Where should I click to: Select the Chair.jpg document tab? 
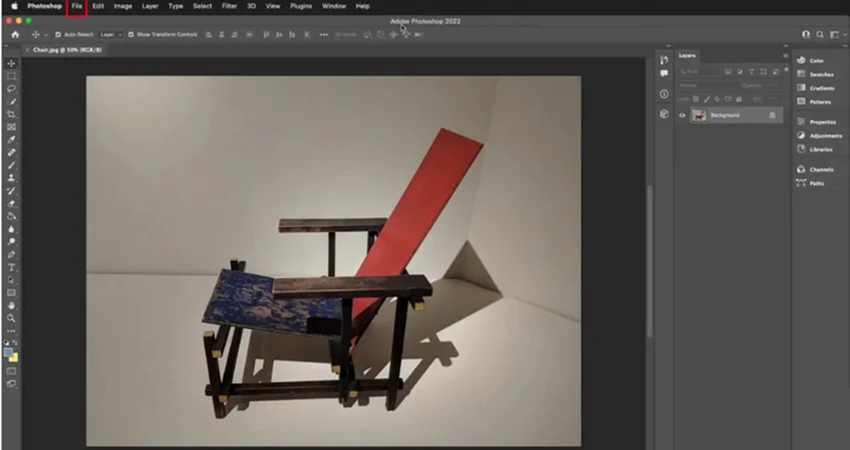(67, 50)
